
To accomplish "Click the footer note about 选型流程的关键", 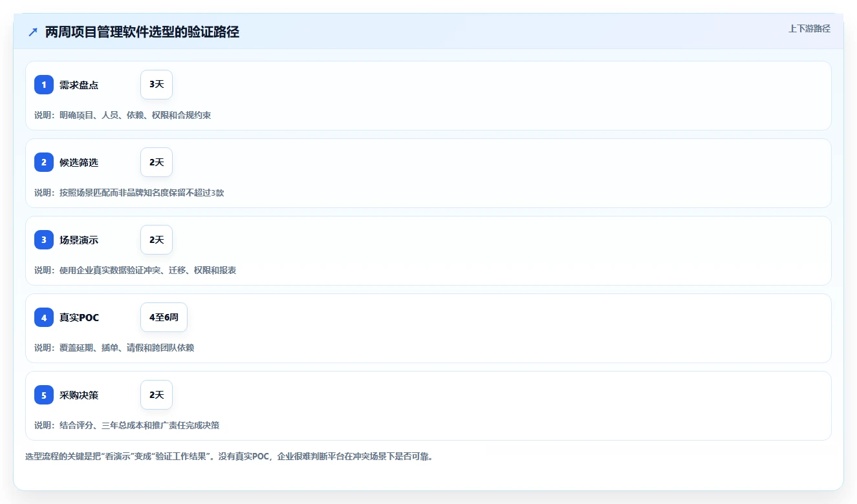I will click(x=229, y=456).
